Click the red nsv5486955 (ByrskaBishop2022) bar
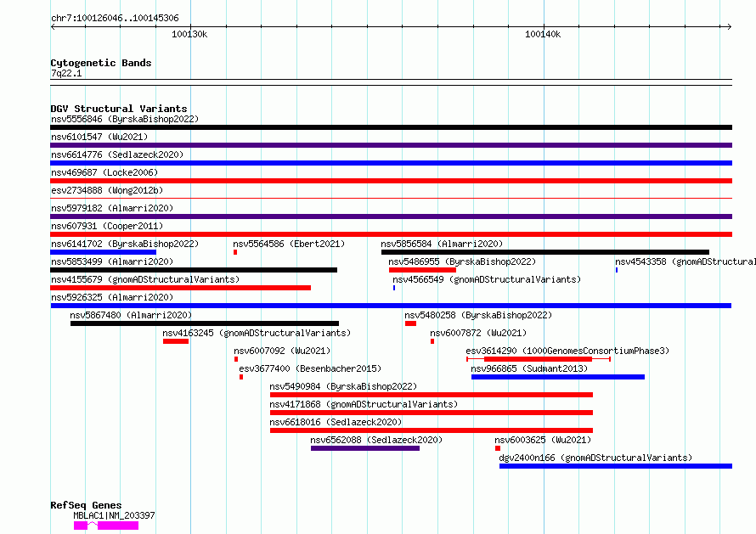The height and width of the screenshot is (534, 756). (x=422, y=270)
